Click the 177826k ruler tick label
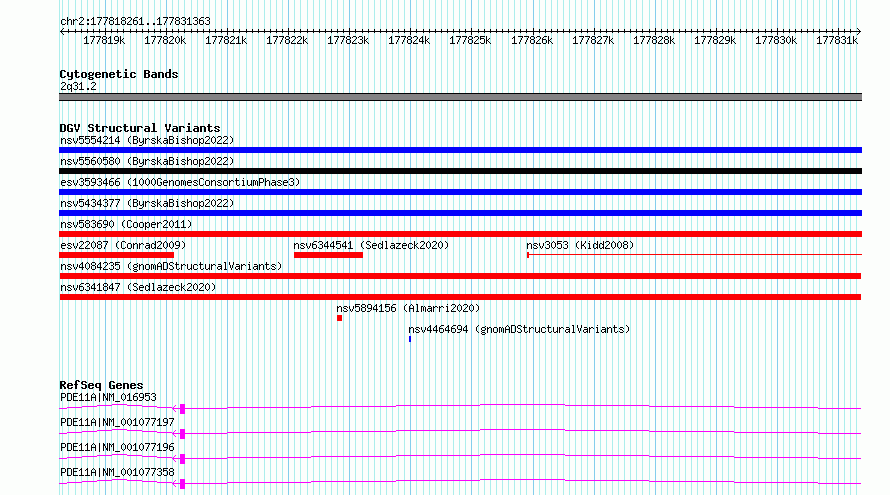Image resolution: width=890 pixels, height=495 pixels. point(532,41)
